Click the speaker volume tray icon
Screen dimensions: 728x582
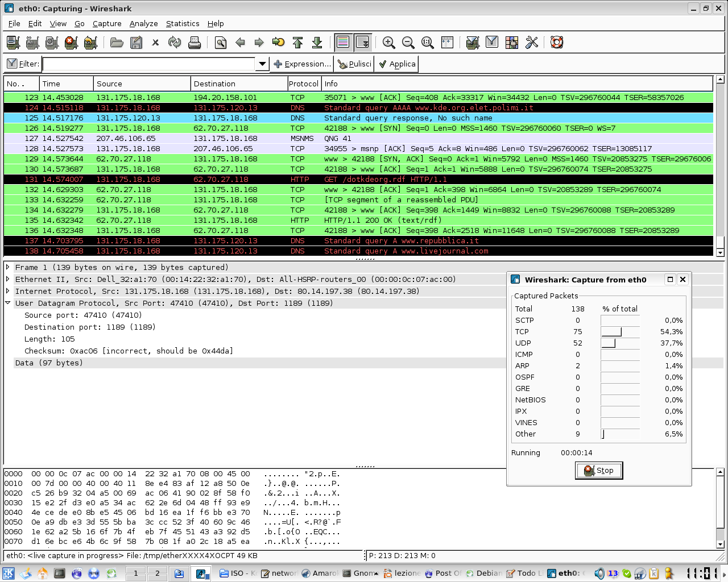click(x=599, y=573)
